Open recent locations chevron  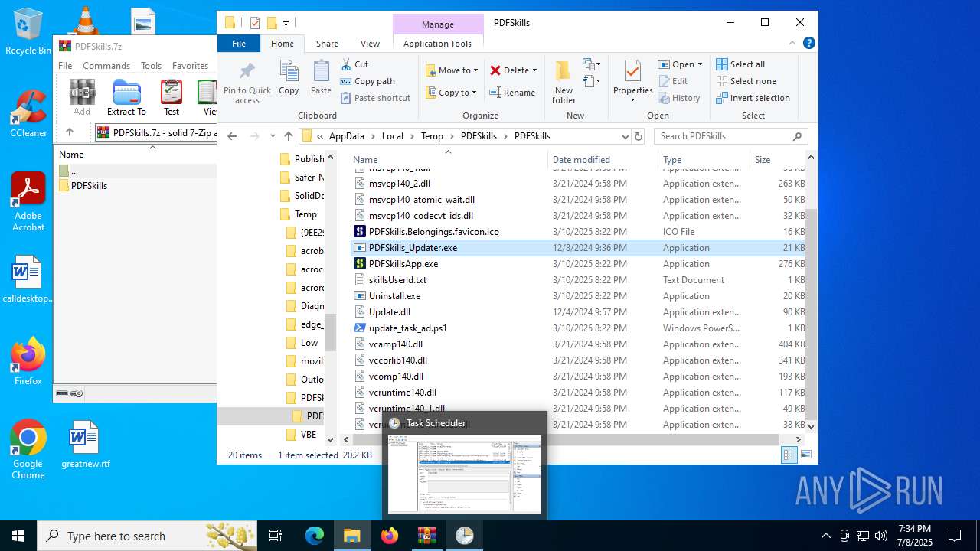click(273, 136)
